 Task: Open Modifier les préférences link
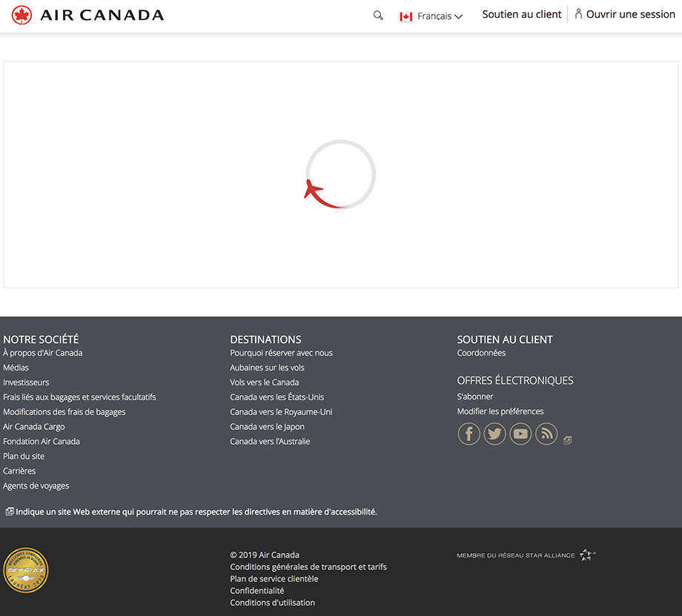pyautogui.click(x=500, y=411)
